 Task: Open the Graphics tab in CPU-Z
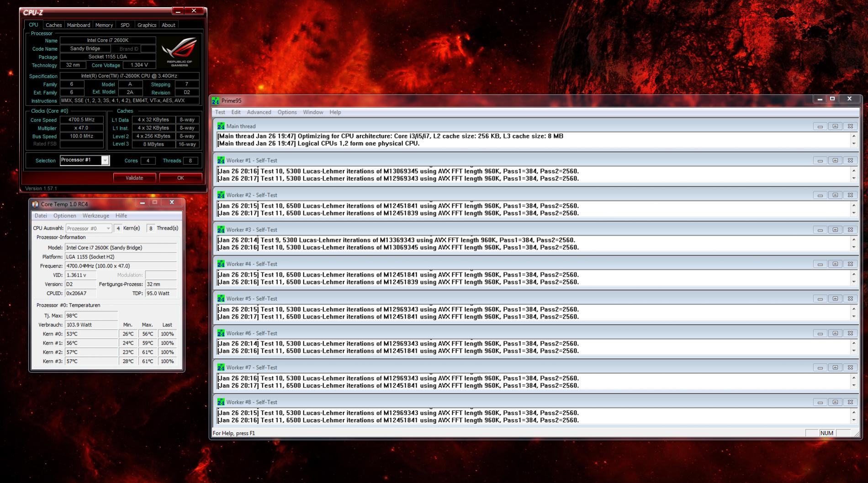tap(147, 25)
